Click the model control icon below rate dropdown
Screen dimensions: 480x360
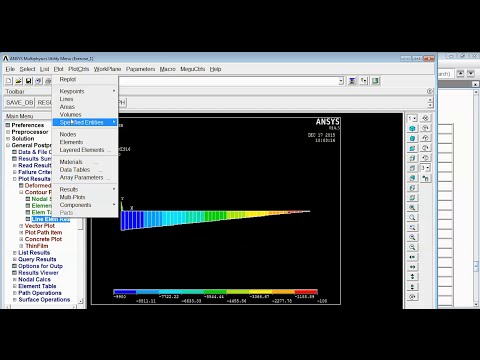425,178
